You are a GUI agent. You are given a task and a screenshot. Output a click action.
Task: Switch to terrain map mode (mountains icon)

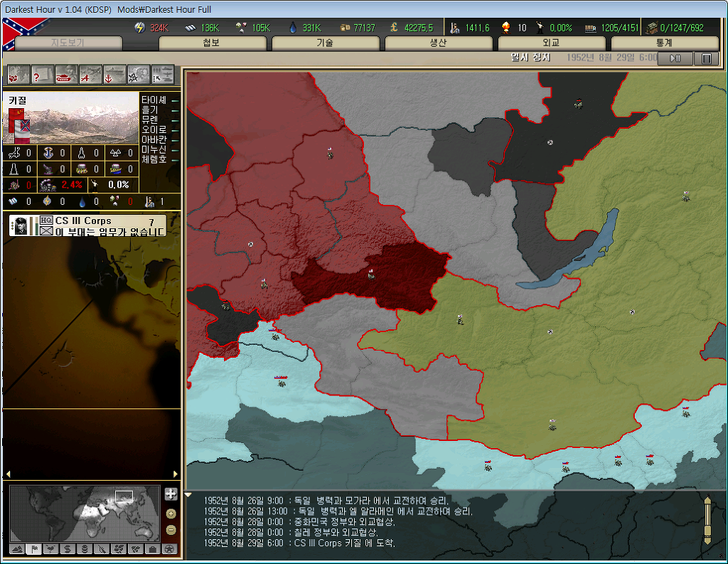pyautogui.click(x=17, y=549)
